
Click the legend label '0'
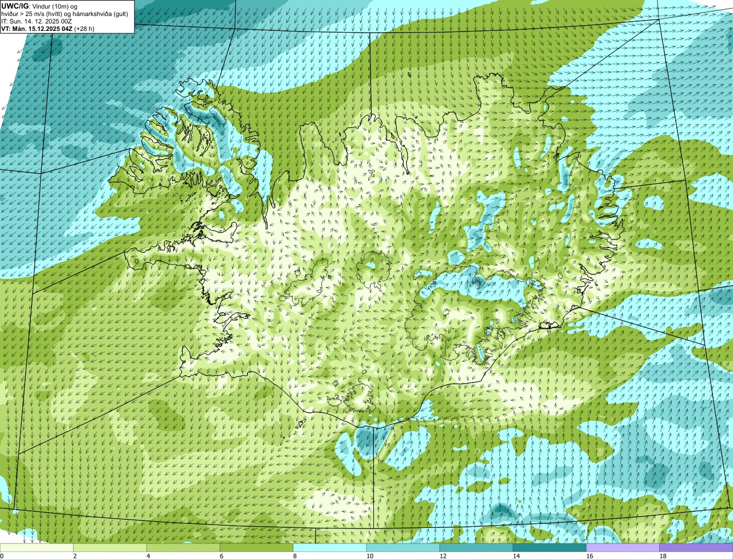2,556
